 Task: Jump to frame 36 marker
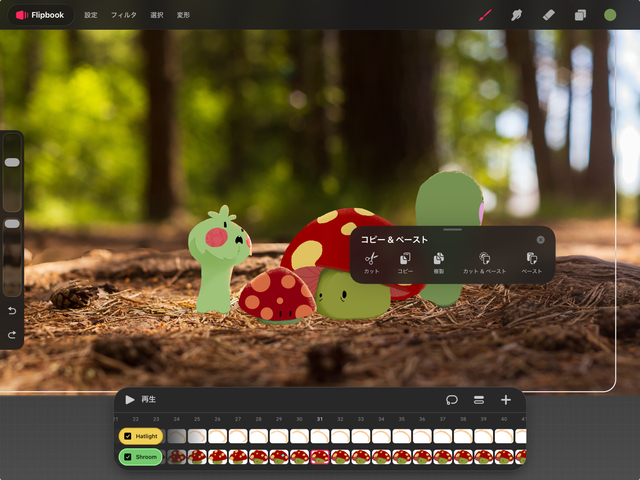pos(422,419)
